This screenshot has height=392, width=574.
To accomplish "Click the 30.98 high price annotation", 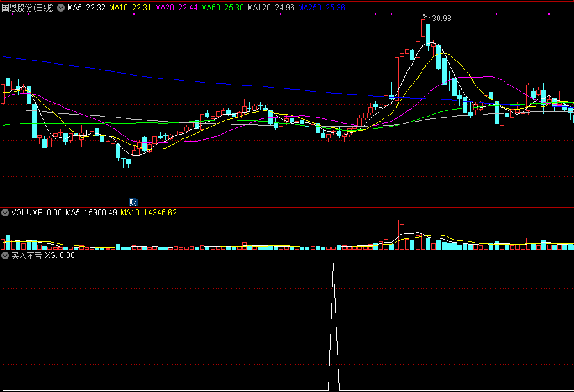I will (x=441, y=19).
